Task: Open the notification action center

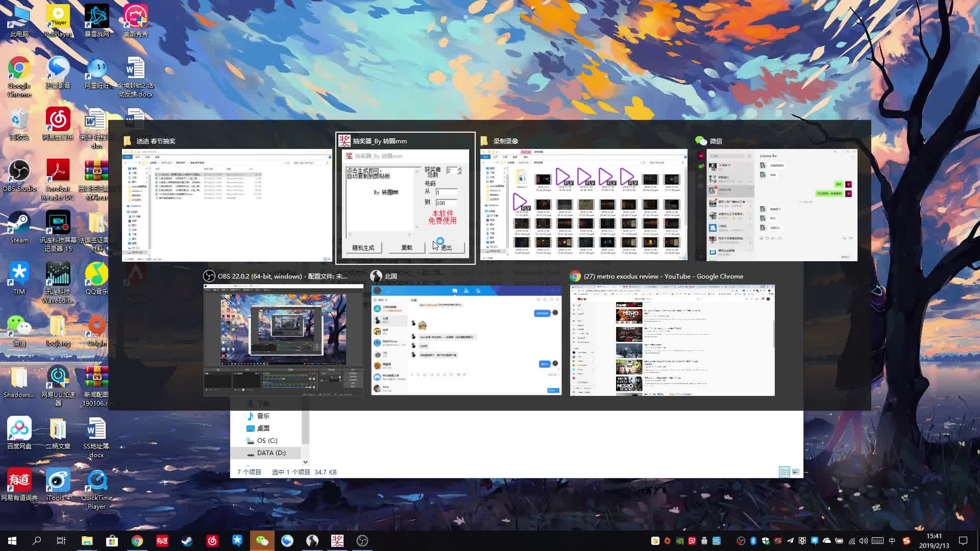Action: (x=963, y=541)
